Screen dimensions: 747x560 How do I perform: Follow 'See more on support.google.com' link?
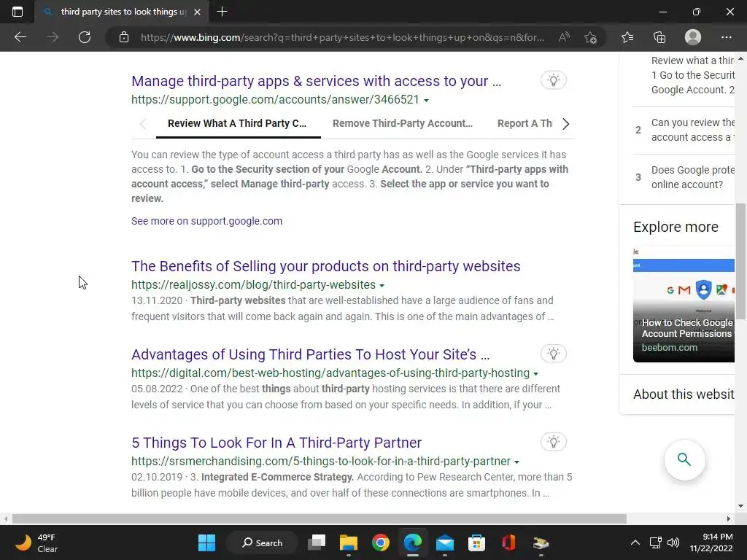(x=206, y=221)
